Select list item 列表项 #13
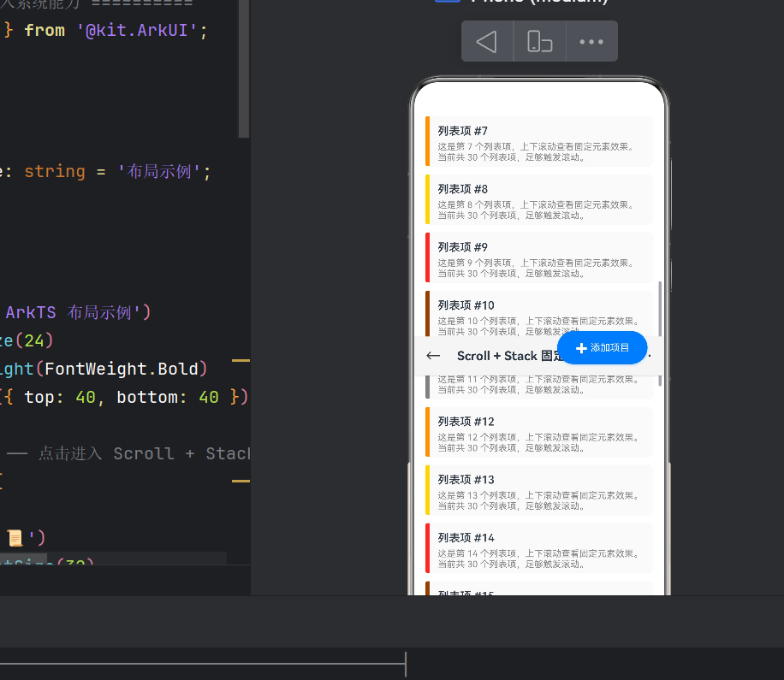 (539, 489)
